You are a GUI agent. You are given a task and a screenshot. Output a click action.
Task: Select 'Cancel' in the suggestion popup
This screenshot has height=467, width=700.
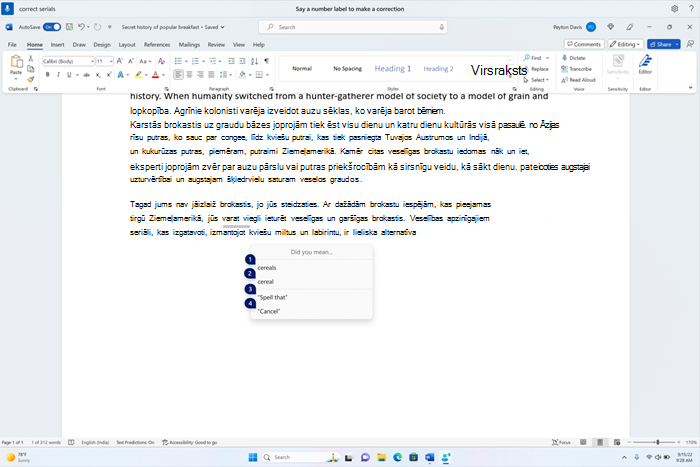click(x=311, y=311)
